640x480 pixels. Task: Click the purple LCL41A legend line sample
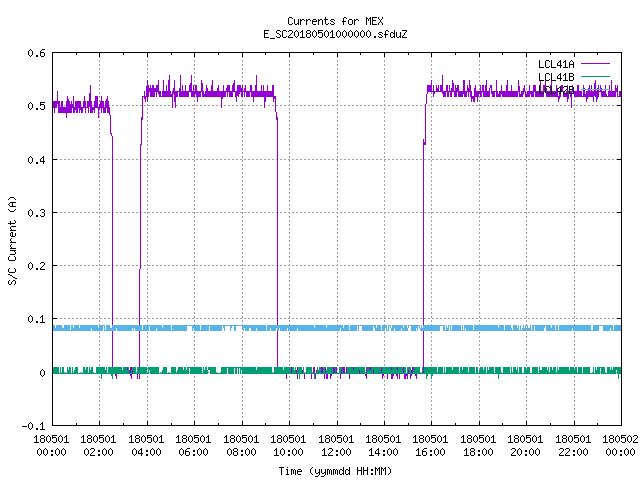click(595, 64)
